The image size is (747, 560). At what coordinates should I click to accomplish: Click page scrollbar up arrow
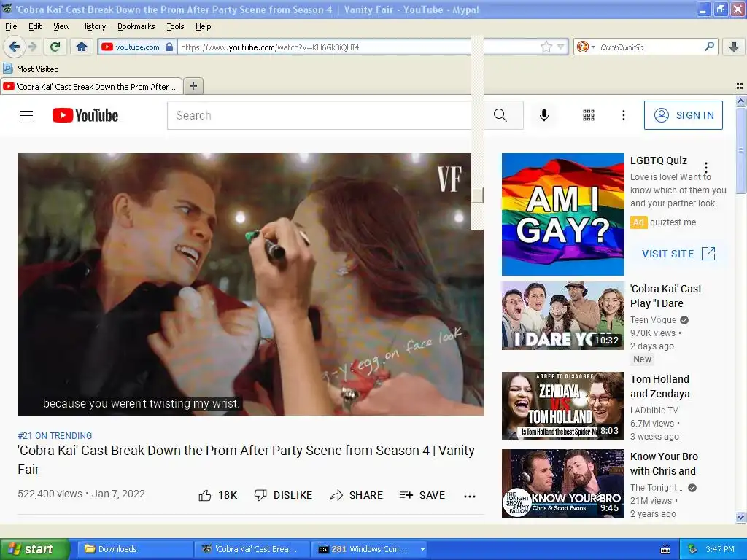tap(740, 101)
